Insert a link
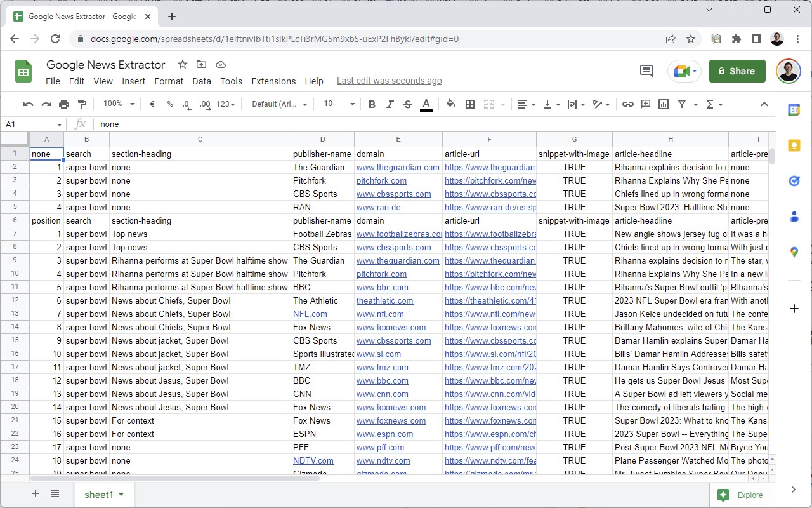This screenshot has width=812, height=508. (x=627, y=104)
